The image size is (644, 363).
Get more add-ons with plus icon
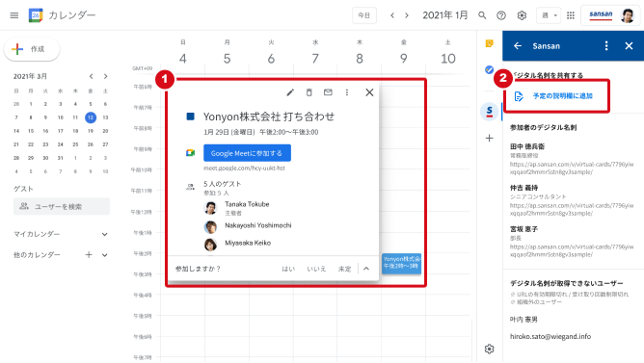(489, 138)
